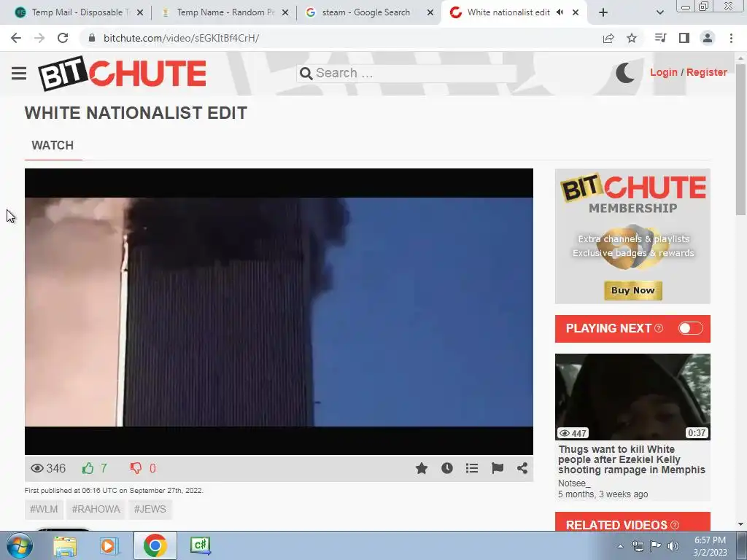Open Playing Next help question icon

click(659, 328)
